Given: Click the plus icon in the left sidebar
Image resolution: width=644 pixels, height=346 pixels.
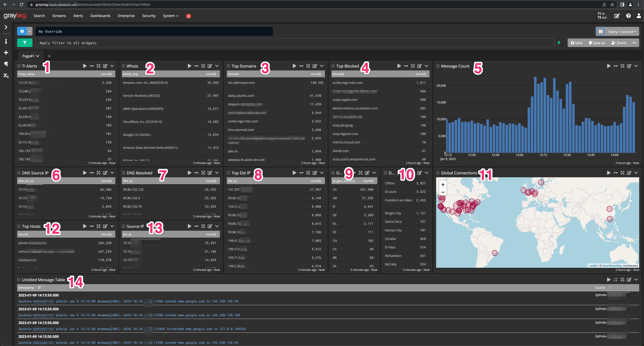Looking at the screenshot, I should (x=6, y=53).
